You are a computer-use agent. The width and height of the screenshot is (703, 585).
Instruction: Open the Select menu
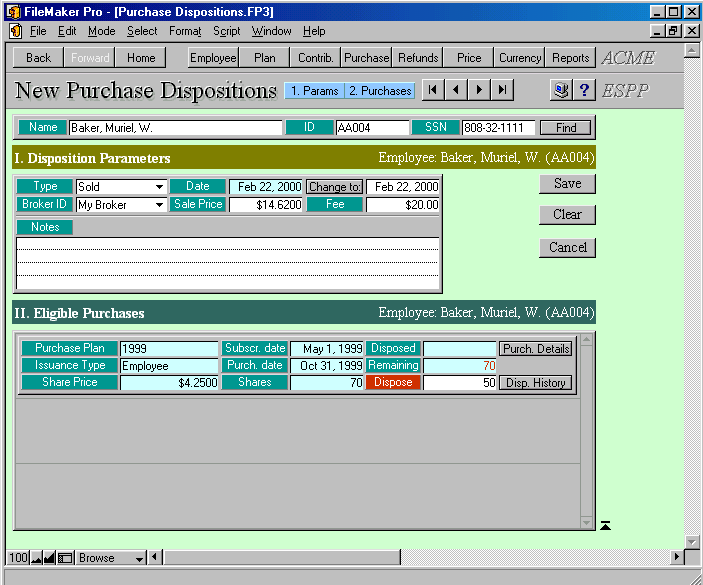point(142,31)
